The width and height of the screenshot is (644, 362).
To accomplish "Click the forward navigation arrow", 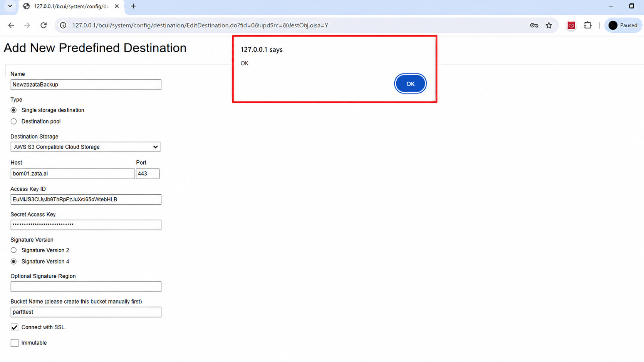I will [27, 25].
